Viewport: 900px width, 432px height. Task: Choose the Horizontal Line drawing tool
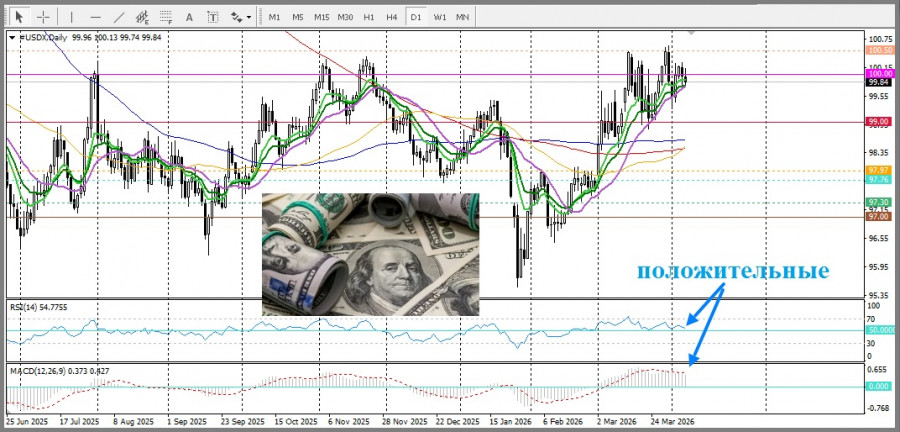point(95,17)
